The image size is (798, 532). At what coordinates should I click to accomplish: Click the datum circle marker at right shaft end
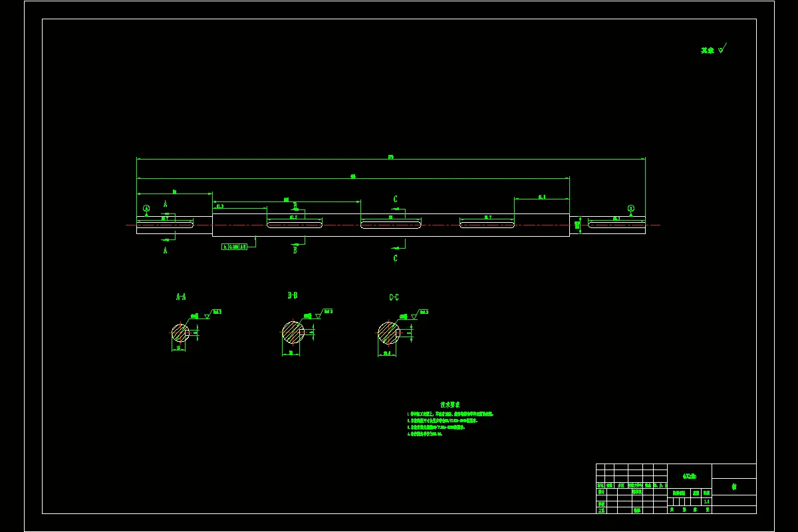[x=631, y=208]
